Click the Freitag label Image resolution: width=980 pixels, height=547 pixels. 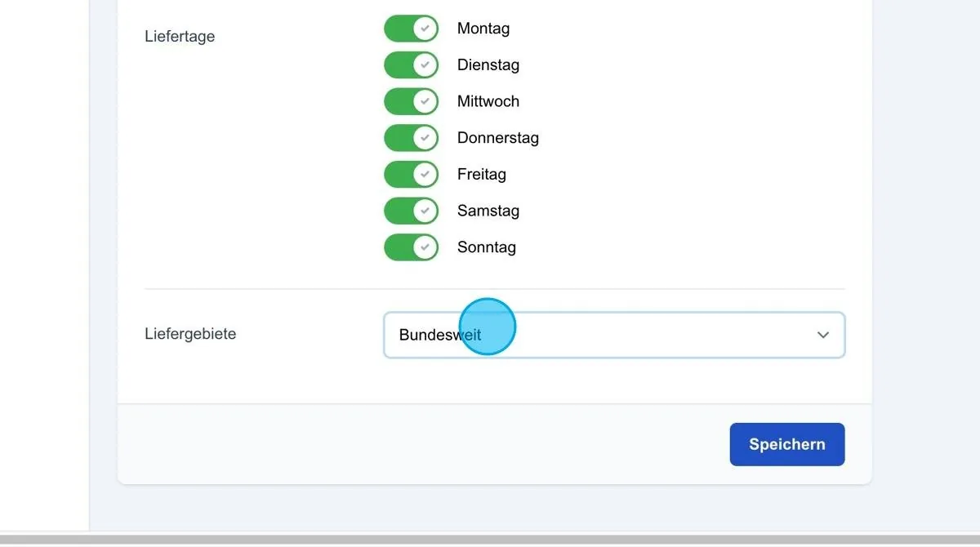click(482, 175)
